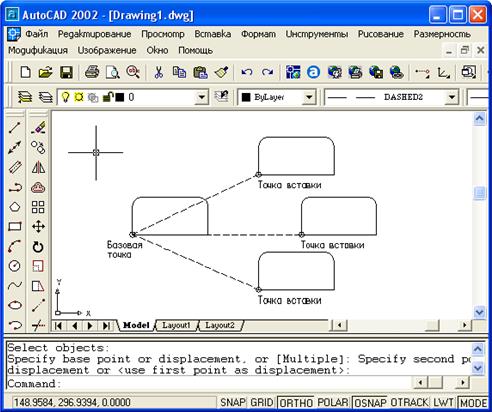Viewport: 492px width, 412px height.
Task: Click the ByLayer black color swatch
Action: coord(246,97)
